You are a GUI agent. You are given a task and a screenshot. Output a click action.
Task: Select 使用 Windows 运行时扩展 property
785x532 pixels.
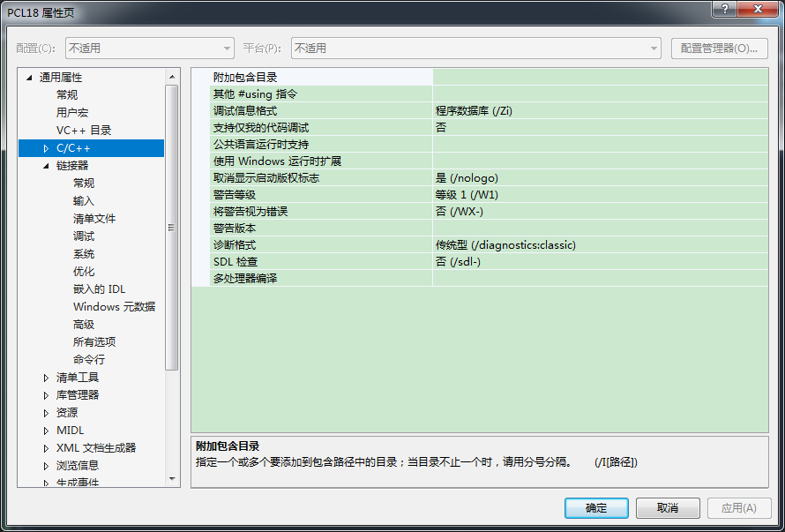coord(321,161)
